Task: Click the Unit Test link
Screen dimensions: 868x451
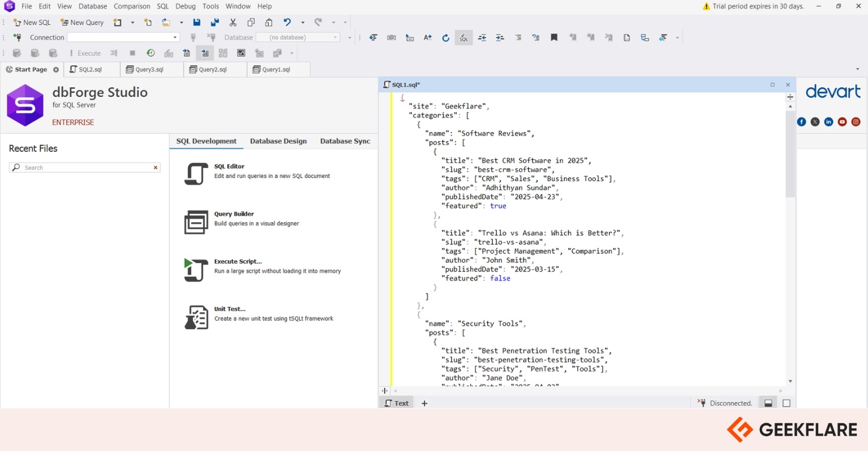Action: pos(230,309)
